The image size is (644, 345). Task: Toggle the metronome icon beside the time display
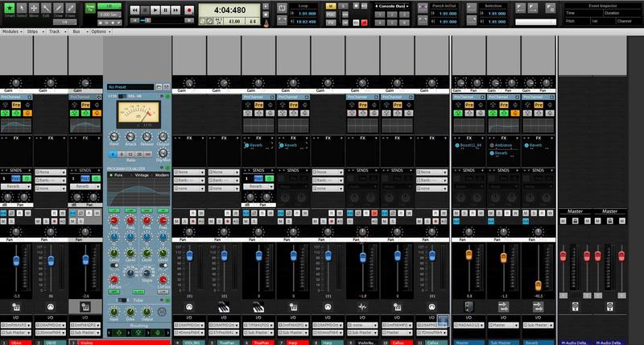tap(266, 23)
